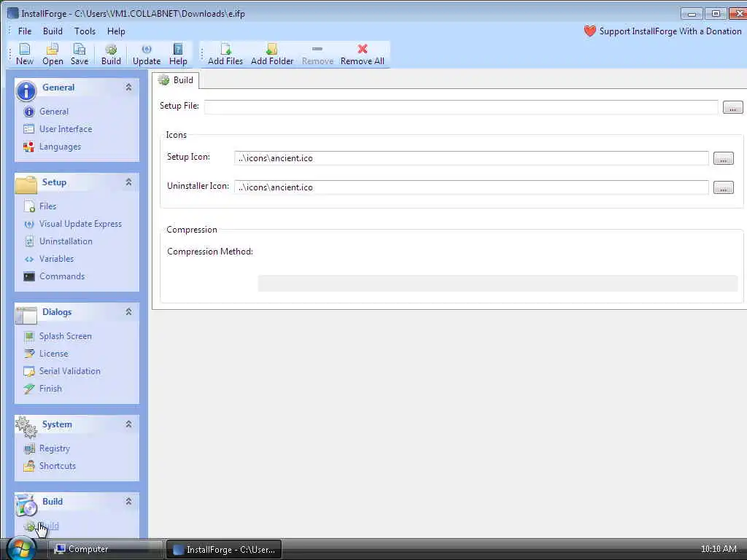Open the Tools menu
This screenshot has width=747, height=560.
tap(85, 31)
